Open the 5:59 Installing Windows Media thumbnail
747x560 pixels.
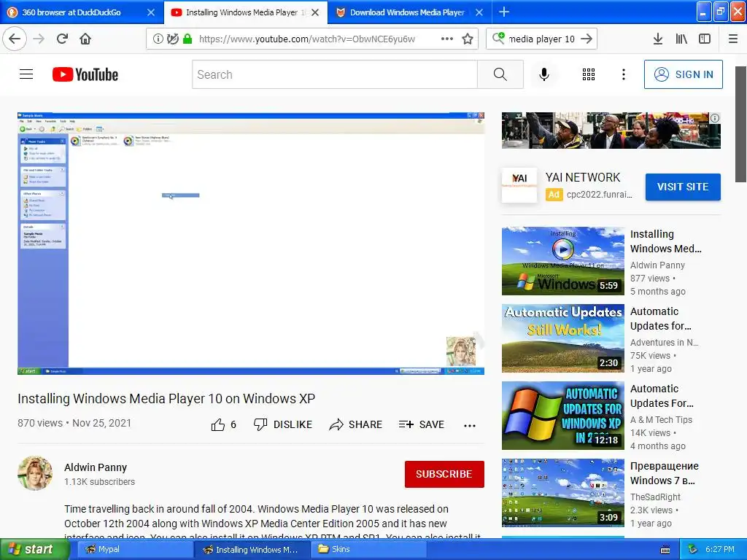coord(562,261)
